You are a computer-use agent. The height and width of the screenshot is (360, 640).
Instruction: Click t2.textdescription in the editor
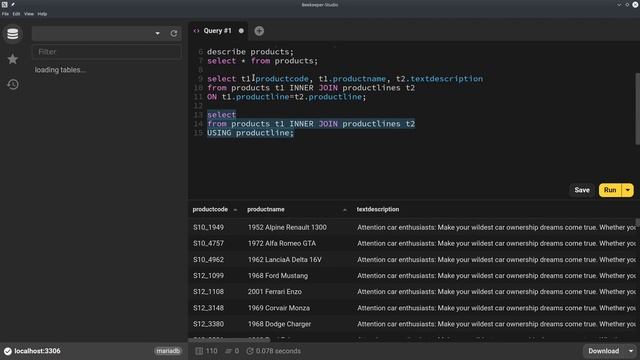(439, 79)
